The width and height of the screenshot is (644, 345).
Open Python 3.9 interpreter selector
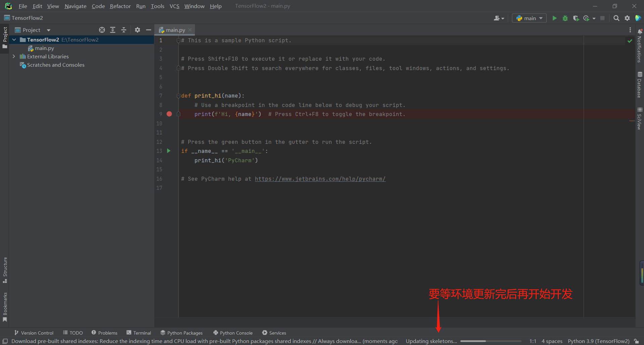pos(598,341)
